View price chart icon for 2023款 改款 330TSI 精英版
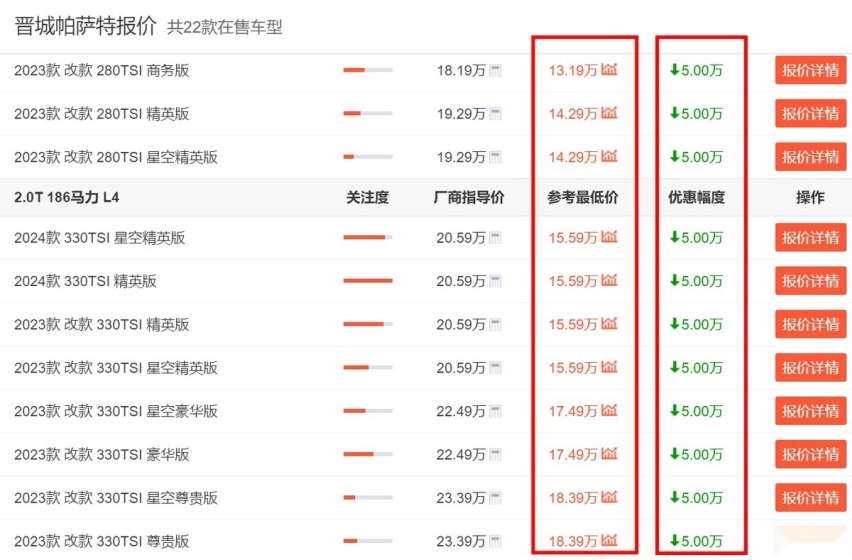Image resolution: width=852 pixels, height=560 pixels. (x=609, y=324)
